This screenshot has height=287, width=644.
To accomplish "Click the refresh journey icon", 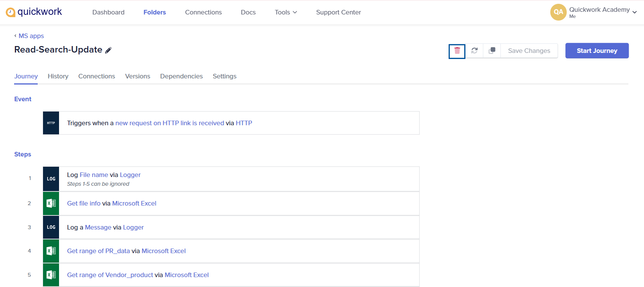I will 475,51.
